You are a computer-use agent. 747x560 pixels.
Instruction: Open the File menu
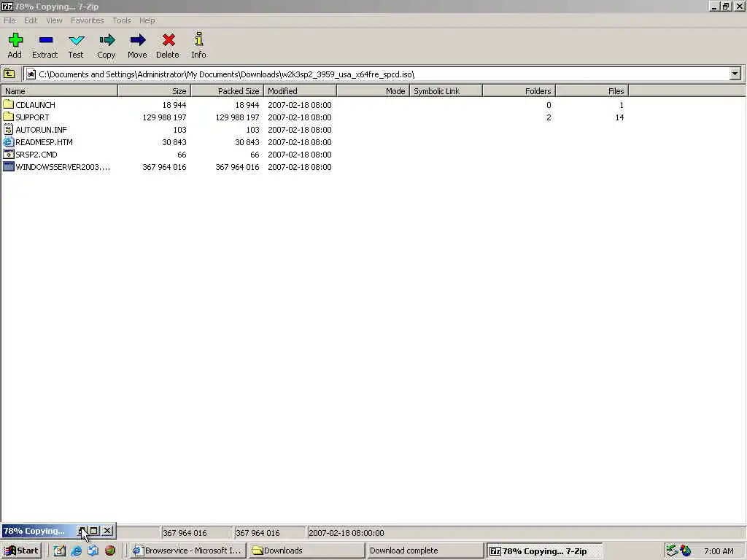pyautogui.click(x=9, y=20)
